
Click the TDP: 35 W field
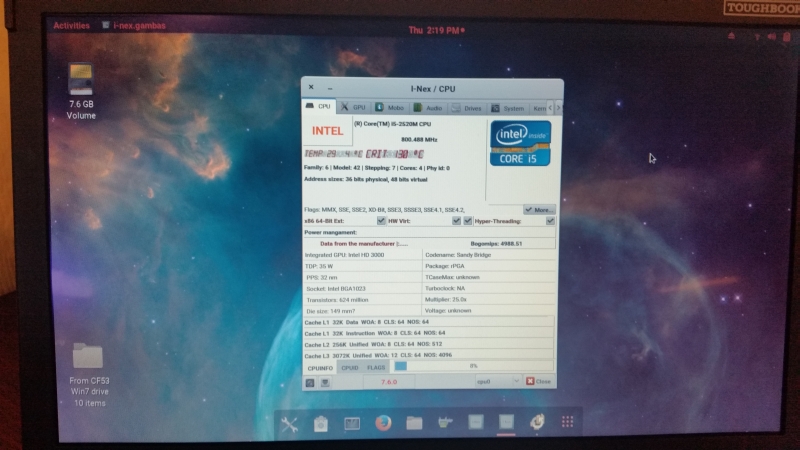(x=362, y=266)
